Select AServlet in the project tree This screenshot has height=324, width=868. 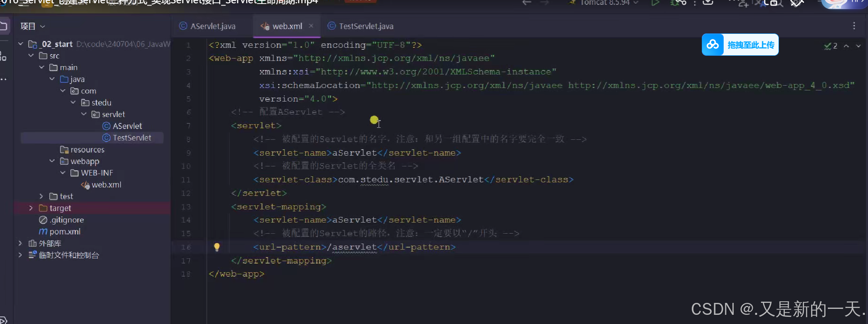[x=127, y=126]
